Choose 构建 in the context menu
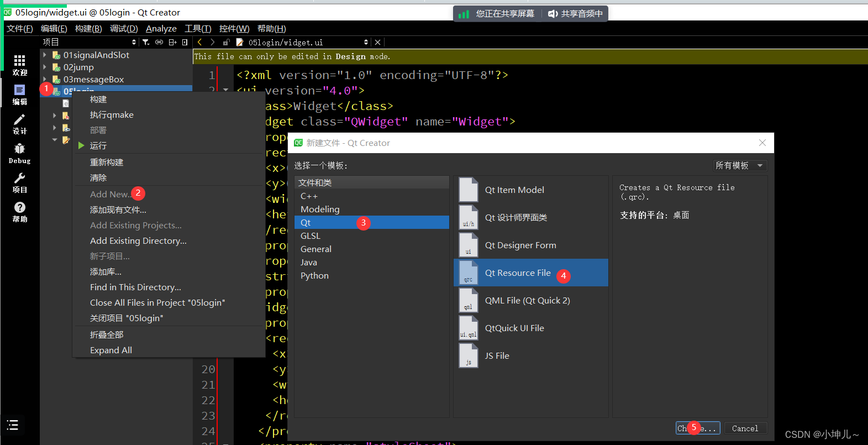Screen dimensions: 868x445 click(x=169, y=99)
